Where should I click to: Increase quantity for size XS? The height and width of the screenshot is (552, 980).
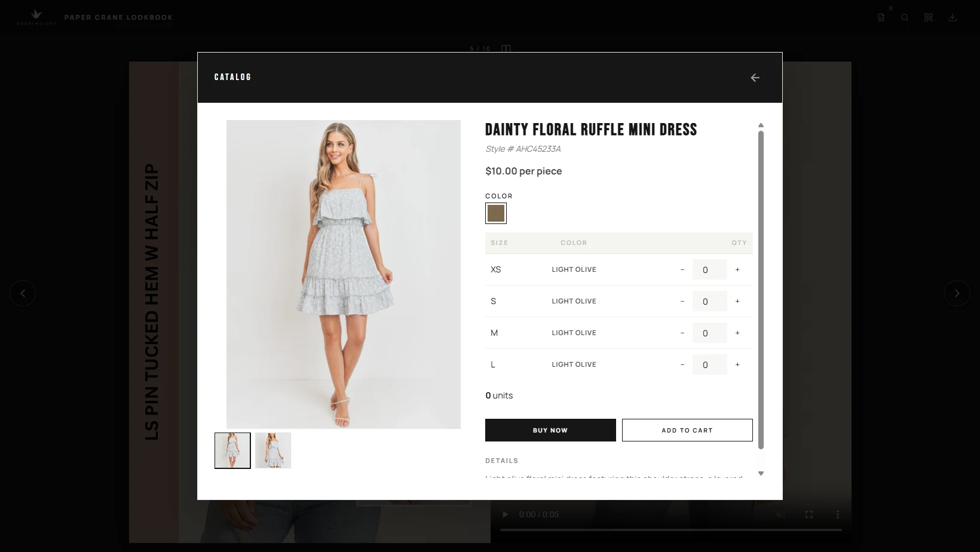tap(737, 269)
